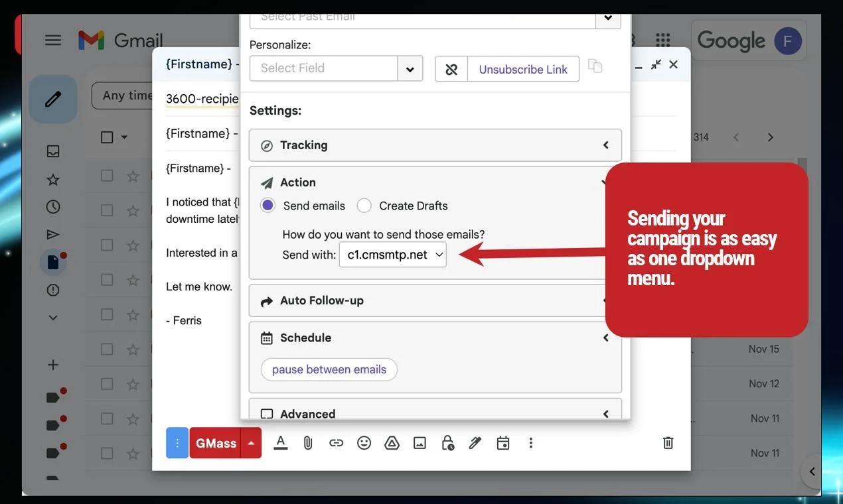Viewport: 843px width, 504px height.
Task: Click the '- Ferris' signature text
Action: (184, 320)
